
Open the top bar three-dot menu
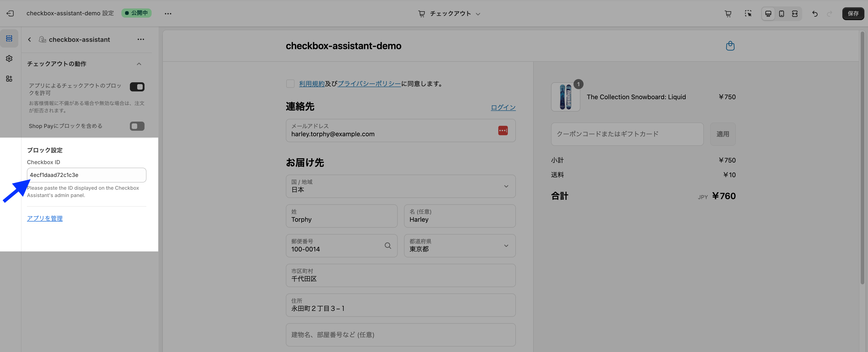(168, 14)
